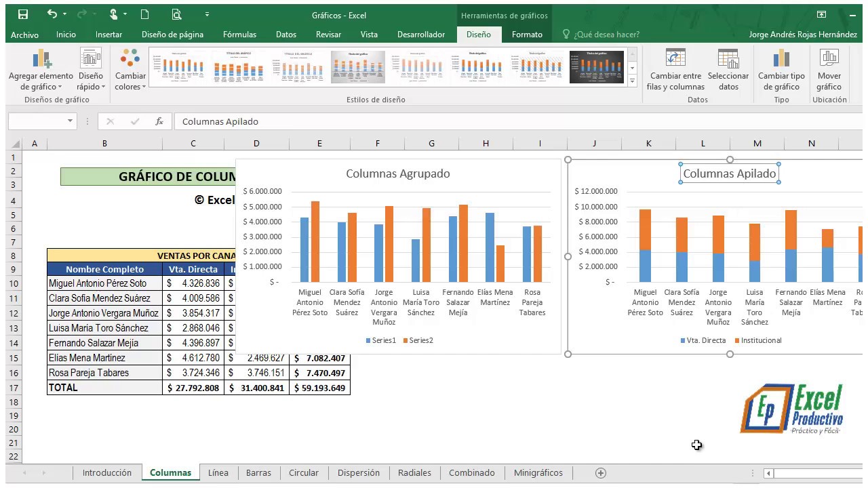Open Agregar elemento de gráfico menu

click(x=41, y=70)
